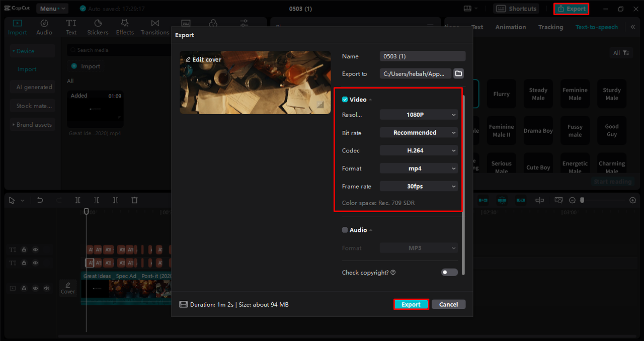Click the Delete right trim icon
Viewport: 644px width, 341px height.
115,200
